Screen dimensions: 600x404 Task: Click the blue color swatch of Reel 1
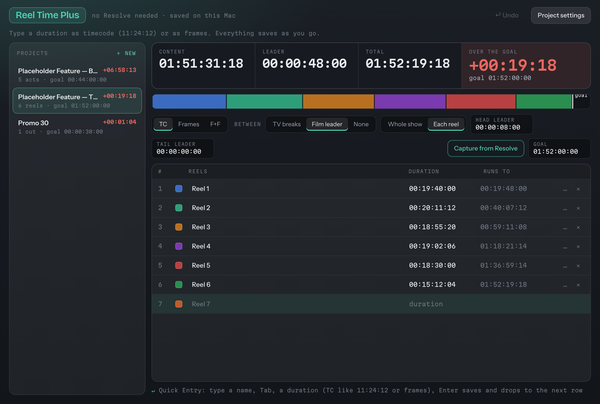pos(179,189)
